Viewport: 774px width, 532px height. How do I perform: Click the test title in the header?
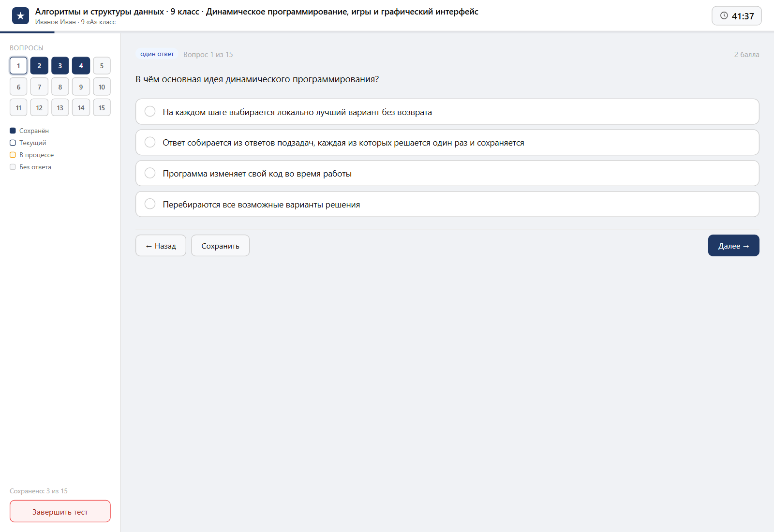256,12
